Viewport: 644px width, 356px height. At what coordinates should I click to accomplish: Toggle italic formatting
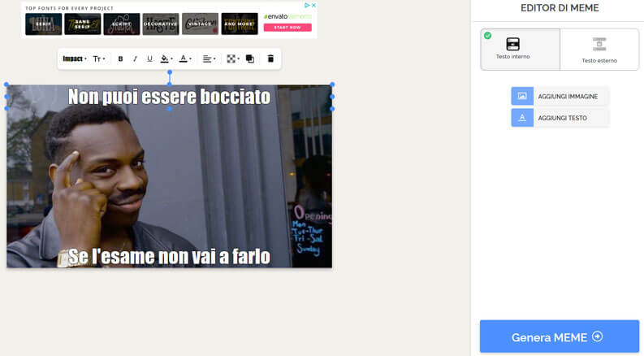click(135, 59)
